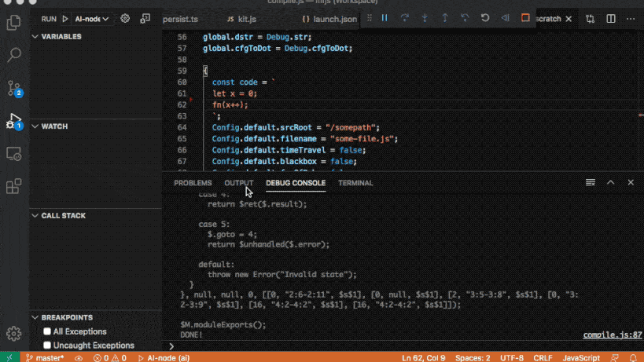This screenshot has width=644, height=362.
Task: Clear the debug console output
Action: 591,182
